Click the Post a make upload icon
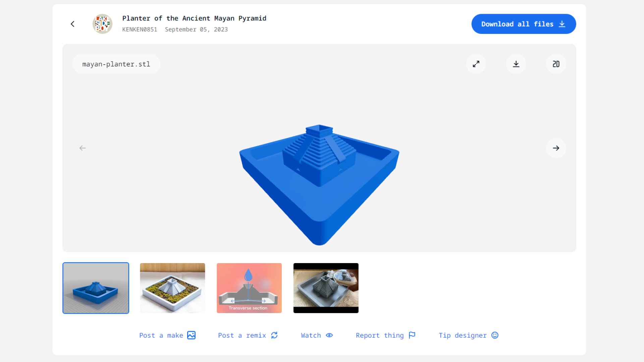The height and width of the screenshot is (362, 644). point(192,335)
